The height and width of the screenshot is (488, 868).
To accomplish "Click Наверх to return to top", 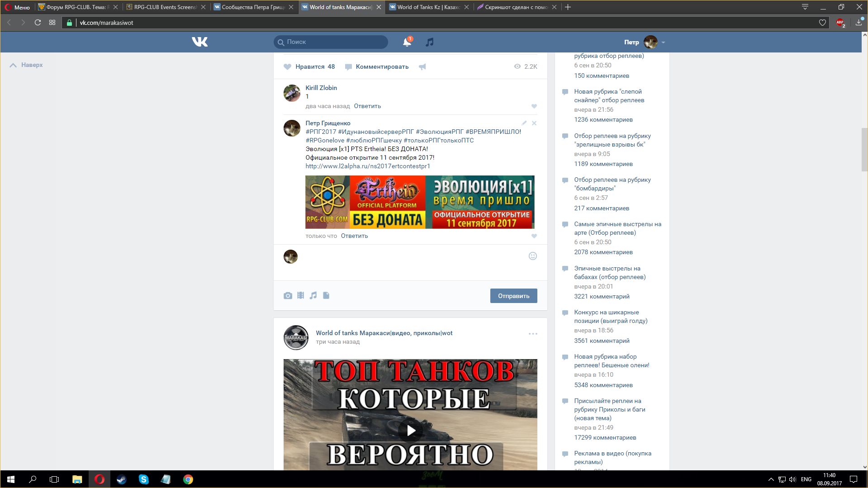I will coord(26,65).
